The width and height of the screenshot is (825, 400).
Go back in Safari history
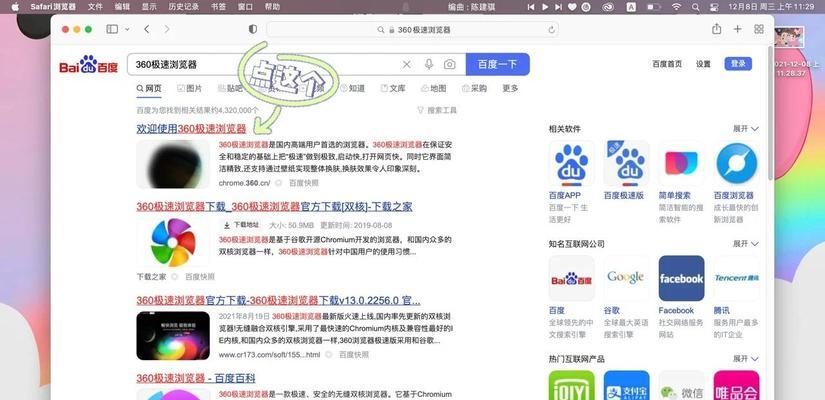[x=147, y=29]
